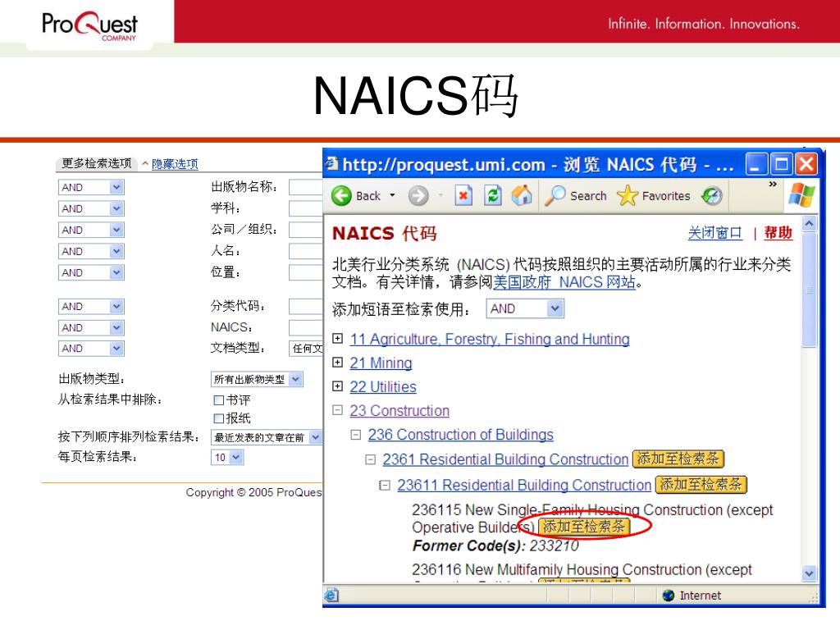Open the 所有出版物类型 dropdown
840x630 pixels.
click(257, 379)
